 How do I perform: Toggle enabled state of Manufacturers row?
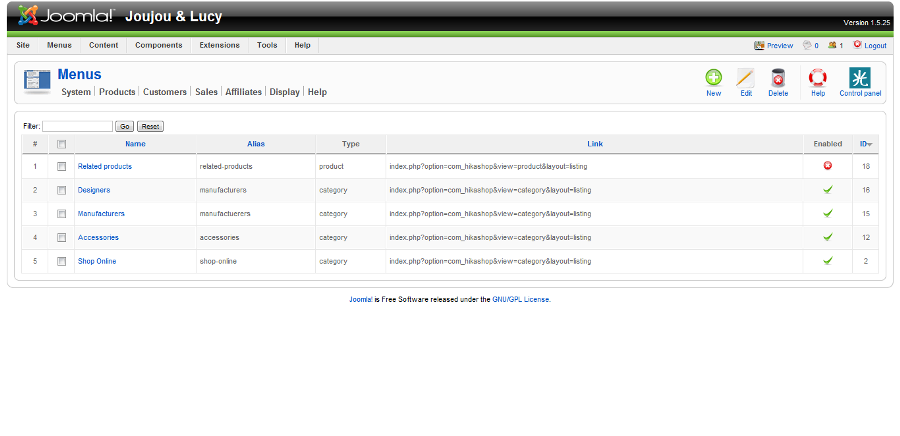tap(828, 213)
